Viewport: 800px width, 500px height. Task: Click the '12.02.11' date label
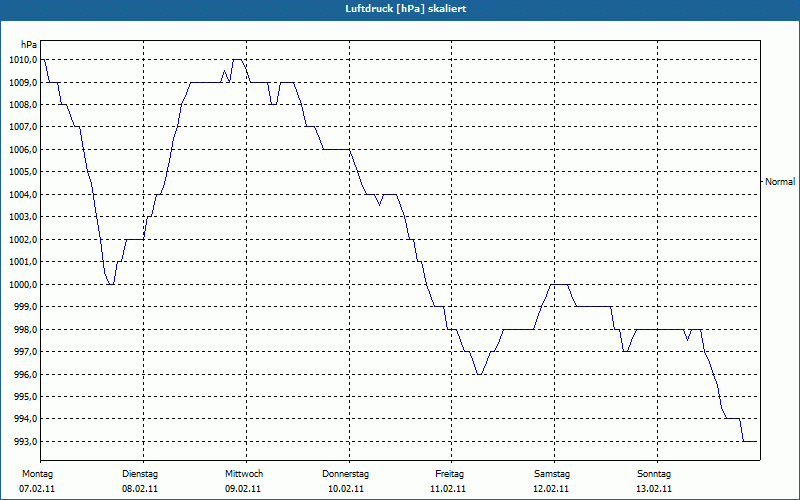point(552,489)
